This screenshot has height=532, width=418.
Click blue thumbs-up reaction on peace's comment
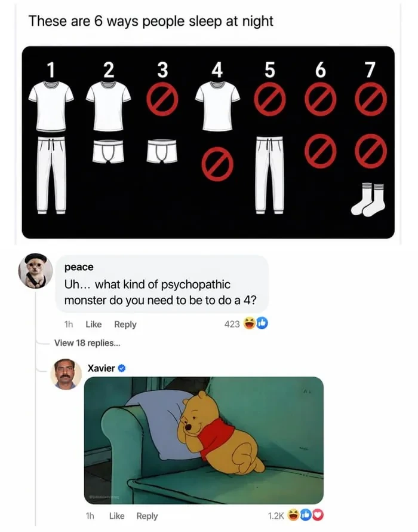click(x=262, y=323)
